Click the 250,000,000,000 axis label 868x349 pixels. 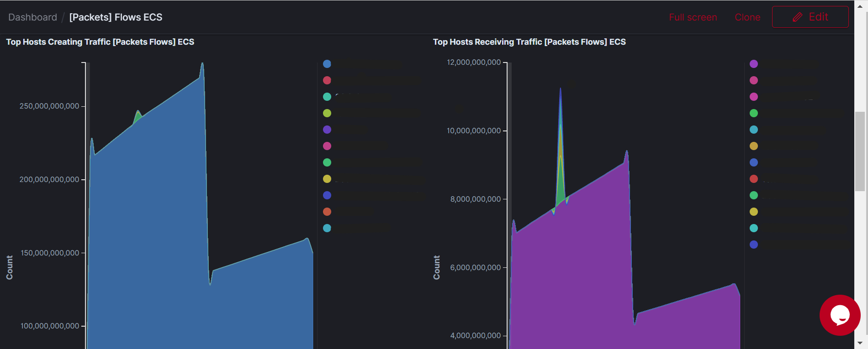point(49,106)
